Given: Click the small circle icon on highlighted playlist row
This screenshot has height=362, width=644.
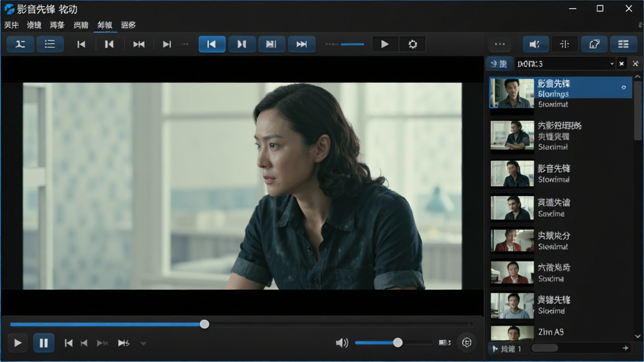Looking at the screenshot, I should click(623, 87).
